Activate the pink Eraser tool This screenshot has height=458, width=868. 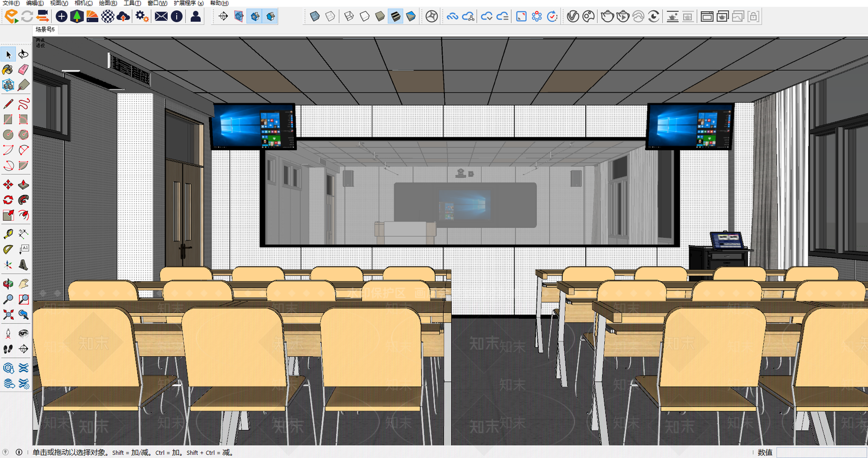click(23, 70)
